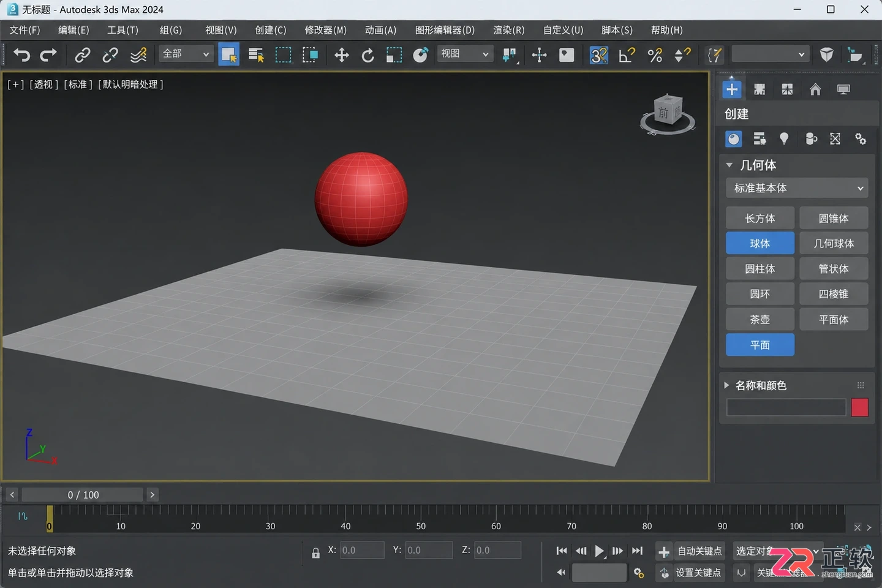Select Cameras category icon
The image size is (882, 588).
[810, 139]
